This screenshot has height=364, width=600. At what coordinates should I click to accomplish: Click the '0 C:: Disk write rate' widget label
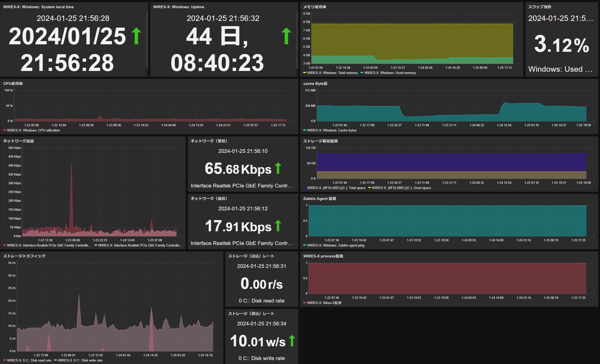[x=262, y=358]
